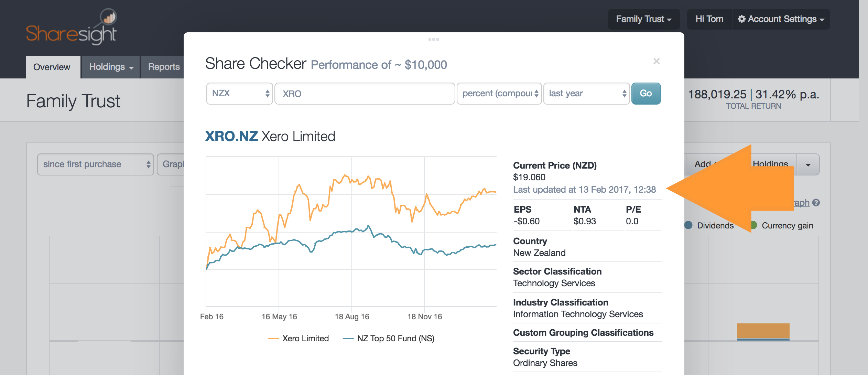Switch to the Overview tab

click(52, 67)
